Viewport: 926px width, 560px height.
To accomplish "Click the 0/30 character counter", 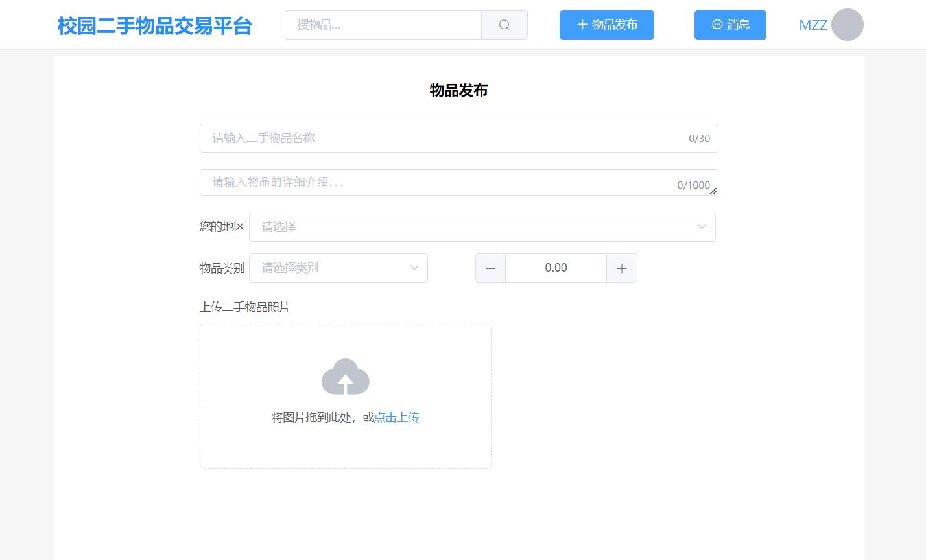I will pos(699,138).
